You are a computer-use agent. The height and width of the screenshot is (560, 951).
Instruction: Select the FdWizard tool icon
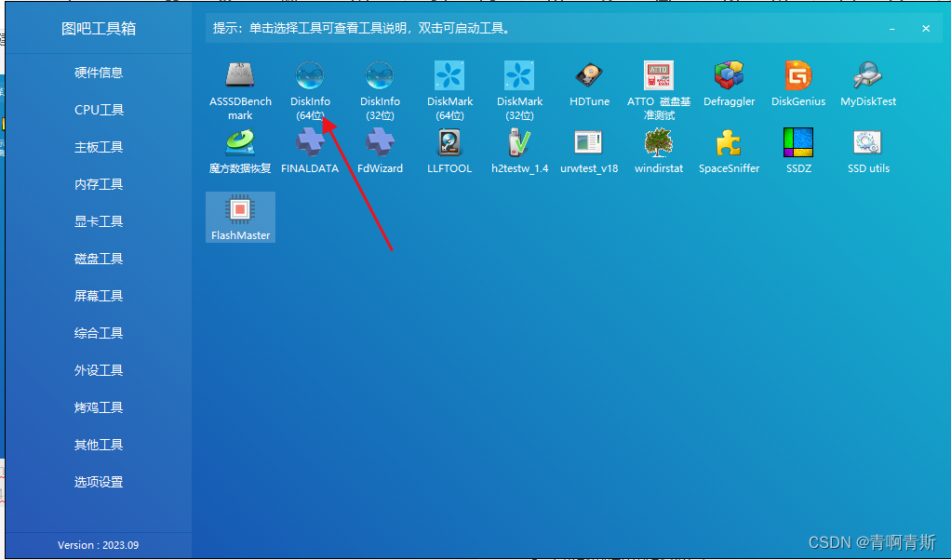[x=380, y=142]
